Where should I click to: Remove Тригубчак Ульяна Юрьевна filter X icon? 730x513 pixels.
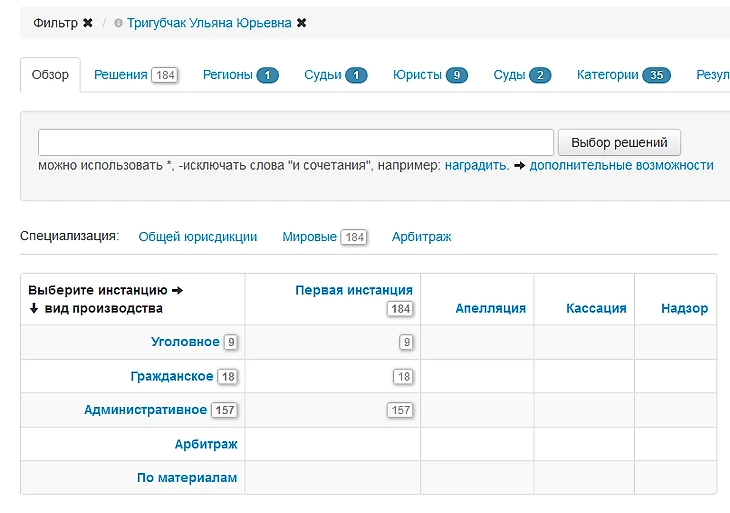tap(302, 22)
